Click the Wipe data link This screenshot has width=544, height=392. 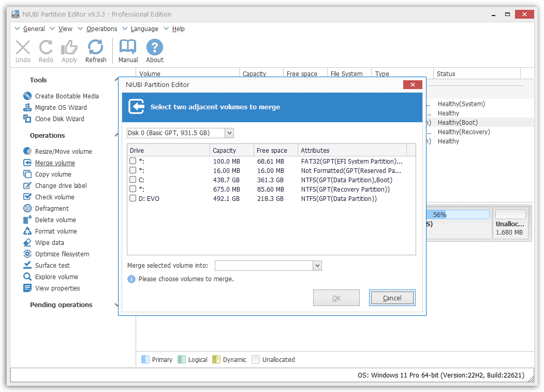(x=50, y=243)
